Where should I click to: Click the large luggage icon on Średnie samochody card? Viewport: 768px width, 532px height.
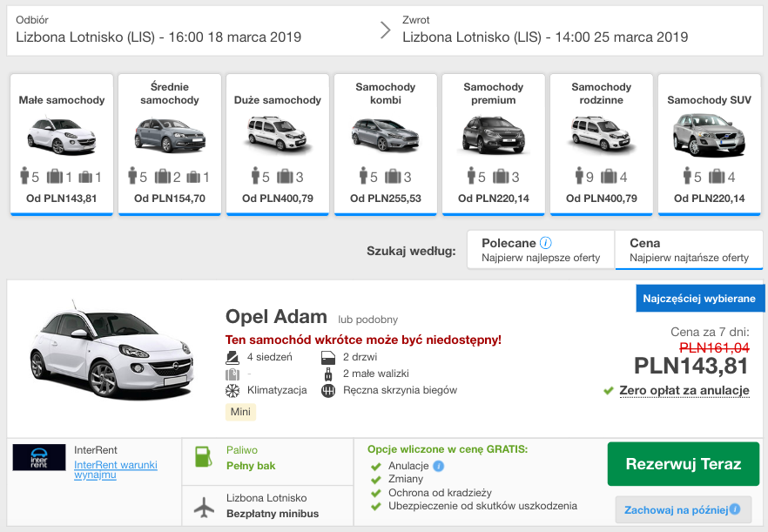[163, 177]
